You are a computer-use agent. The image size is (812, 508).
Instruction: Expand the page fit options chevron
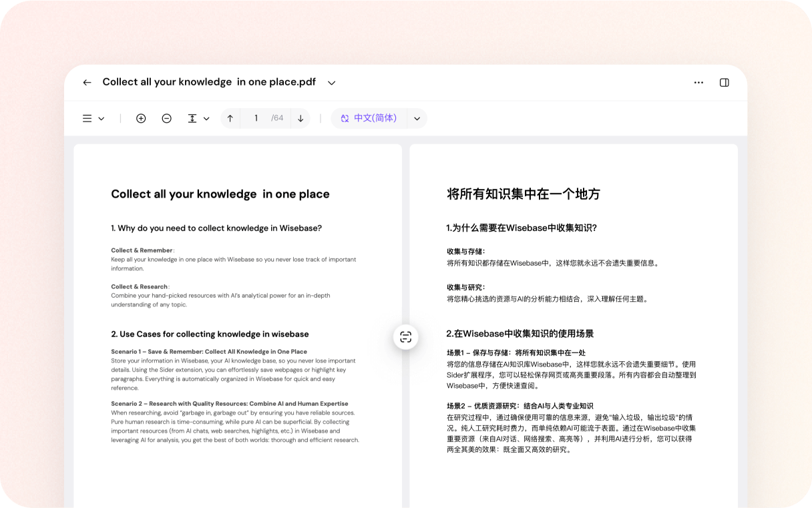(x=206, y=119)
